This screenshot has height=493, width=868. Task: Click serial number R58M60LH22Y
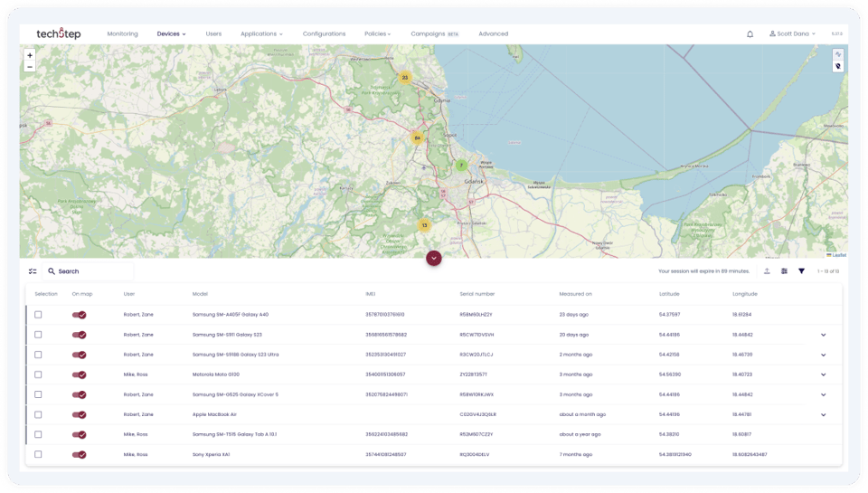coord(476,315)
